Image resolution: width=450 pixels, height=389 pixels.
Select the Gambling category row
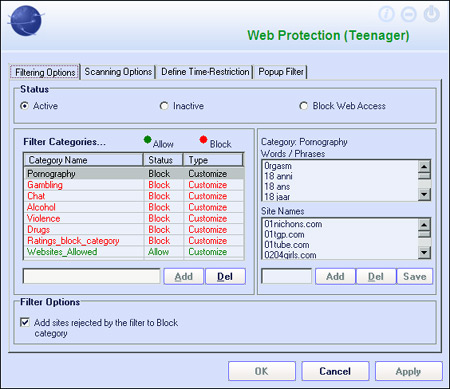click(x=134, y=185)
